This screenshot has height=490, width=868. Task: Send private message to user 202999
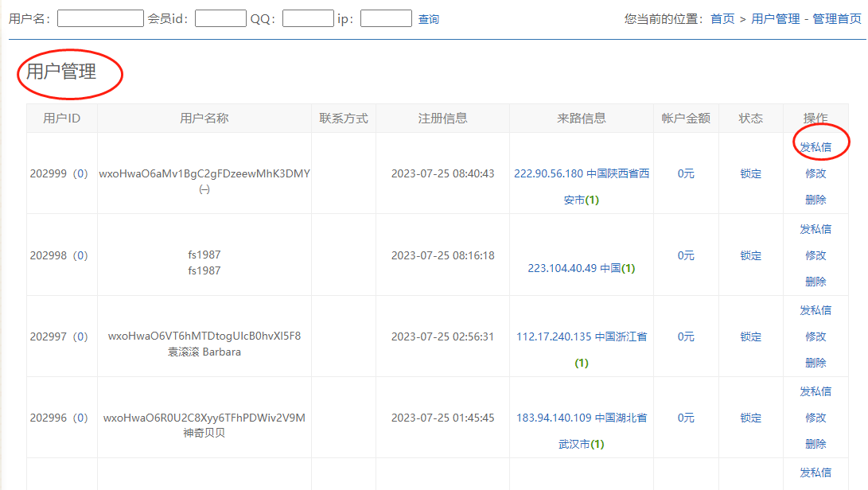[815, 147]
